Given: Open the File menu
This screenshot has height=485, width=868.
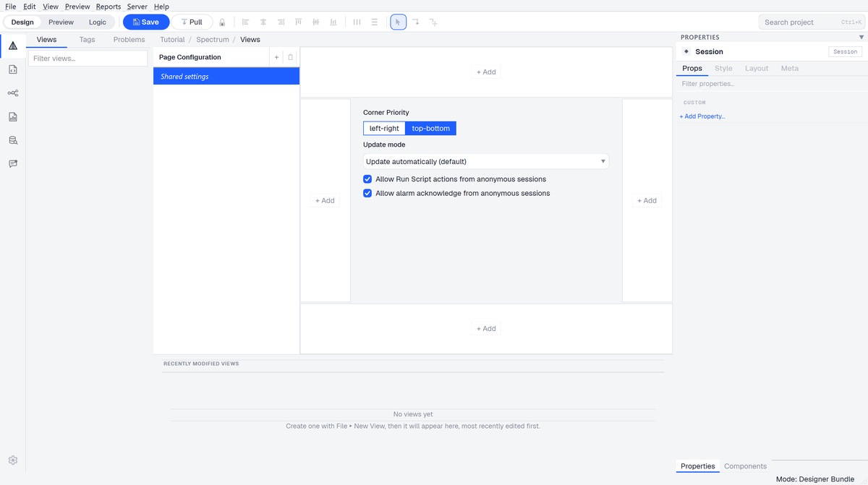Looking at the screenshot, I should pyautogui.click(x=11, y=7).
